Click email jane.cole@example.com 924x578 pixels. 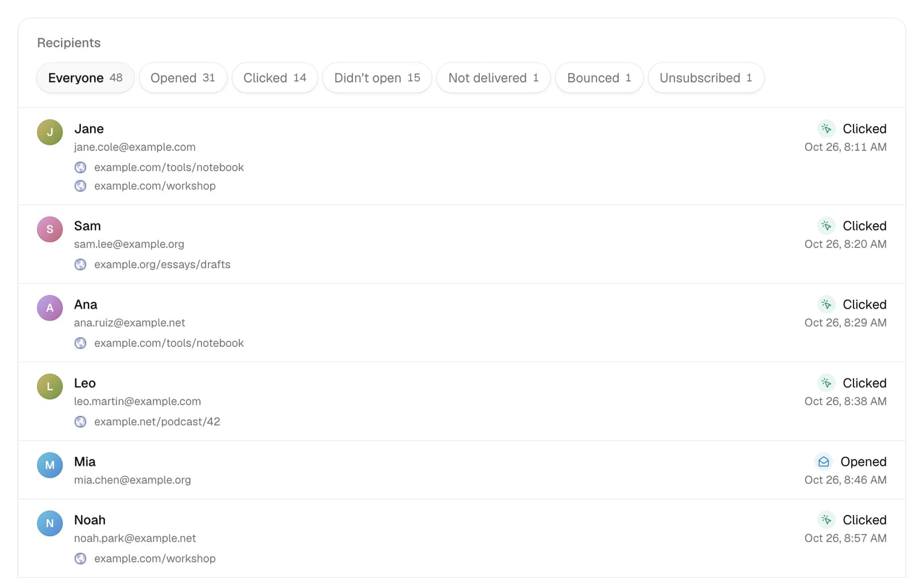pos(135,147)
